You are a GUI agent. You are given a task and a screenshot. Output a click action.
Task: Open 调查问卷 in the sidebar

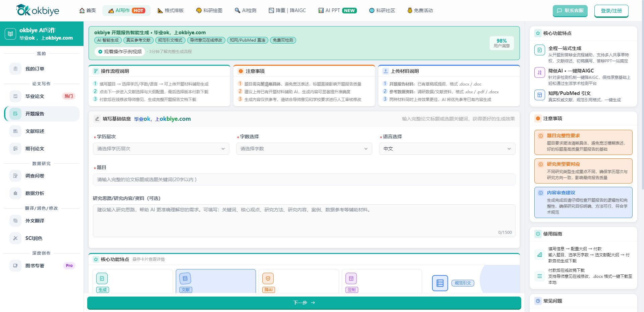(x=42, y=176)
